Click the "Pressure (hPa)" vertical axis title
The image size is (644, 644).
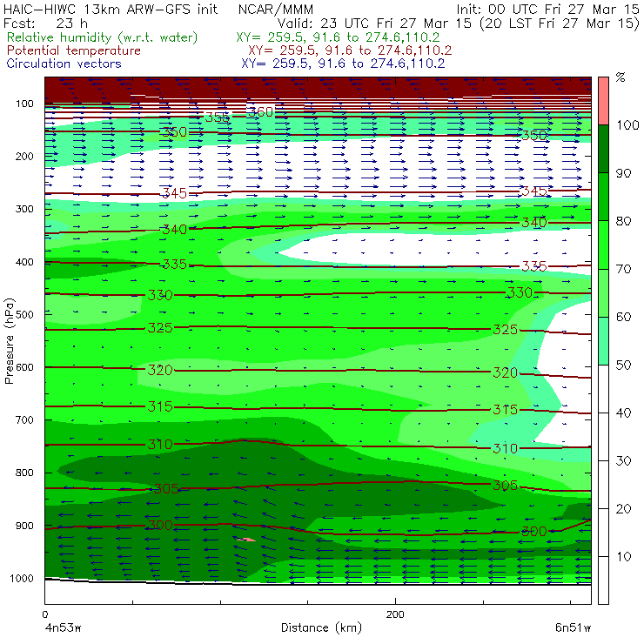coord(9,341)
